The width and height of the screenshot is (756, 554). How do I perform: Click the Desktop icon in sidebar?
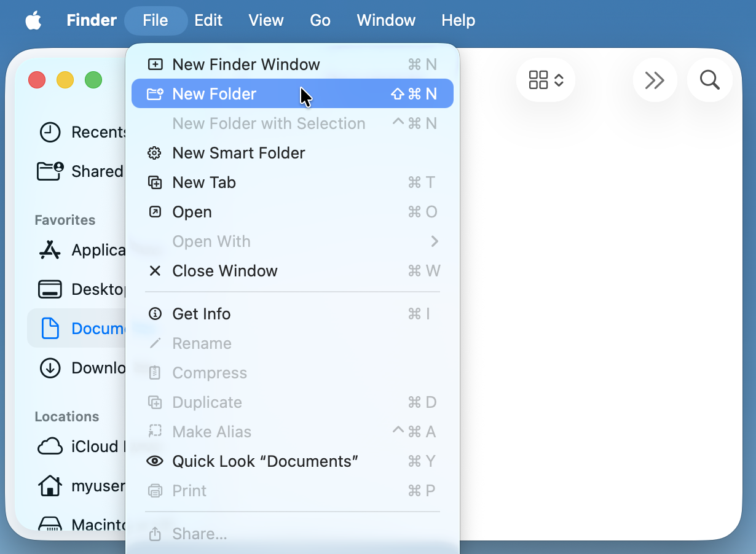[x=50, y=289]
